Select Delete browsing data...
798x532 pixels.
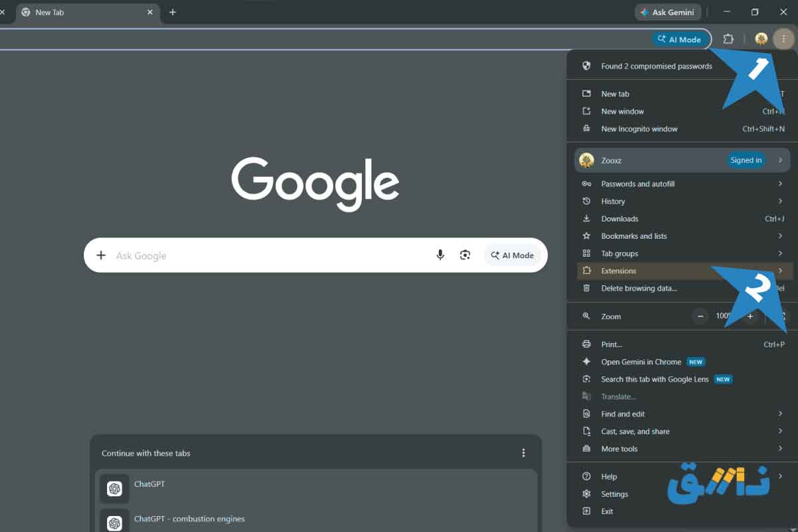pos(682,288)
